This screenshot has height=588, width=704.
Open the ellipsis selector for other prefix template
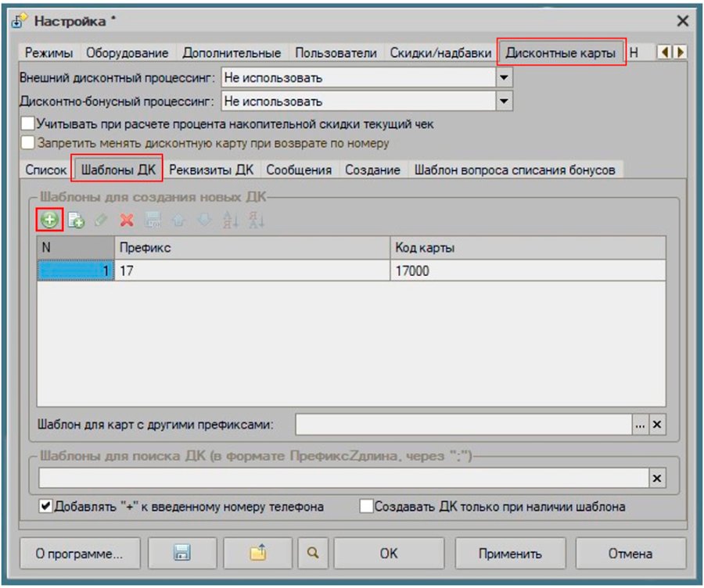pyautogui.click(x=640, y=425)
